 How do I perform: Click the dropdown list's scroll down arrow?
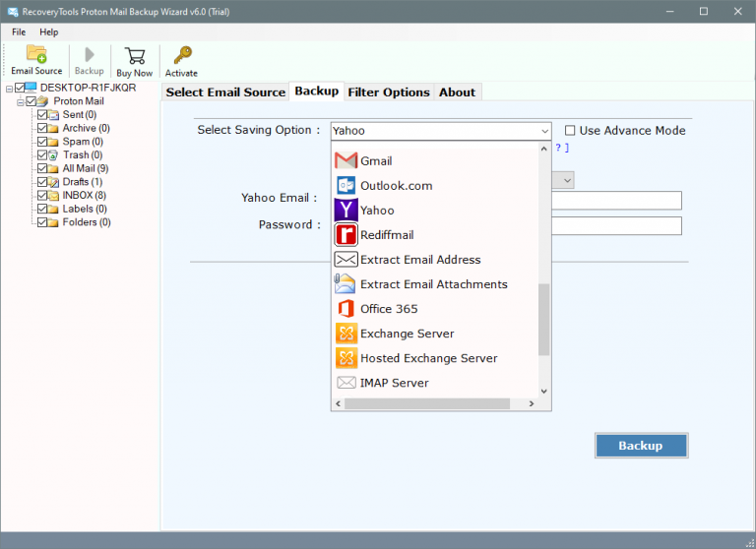point(543,391)
